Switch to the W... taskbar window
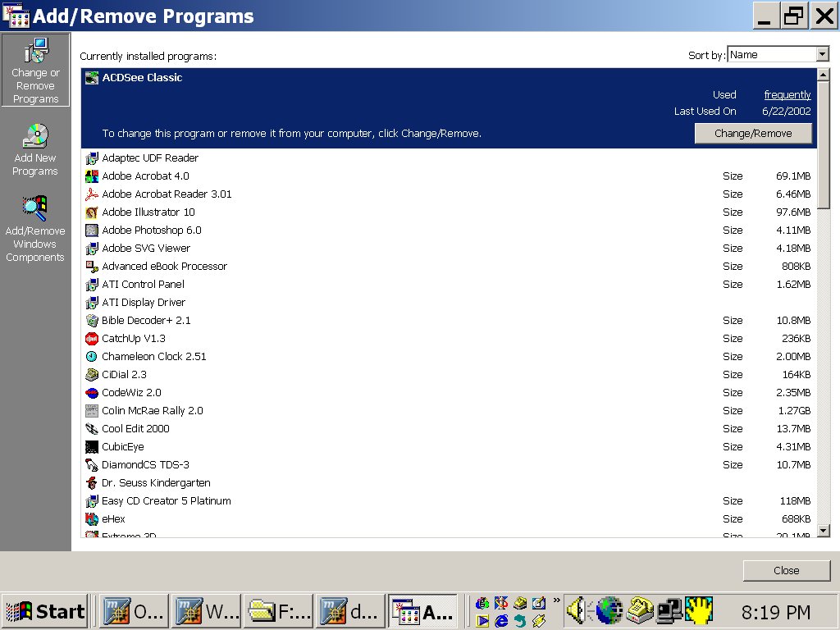This screenshot has height=630, width=840. pos(206,611)
